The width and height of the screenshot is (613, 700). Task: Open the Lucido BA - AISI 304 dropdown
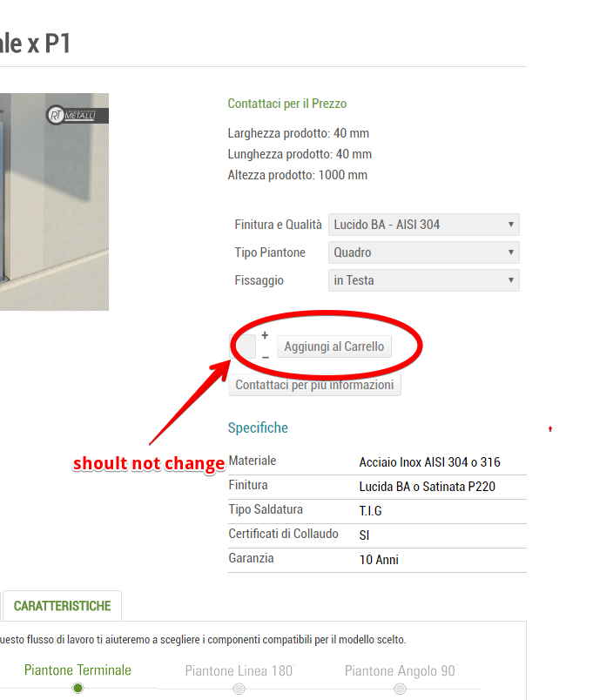[424, 225]
